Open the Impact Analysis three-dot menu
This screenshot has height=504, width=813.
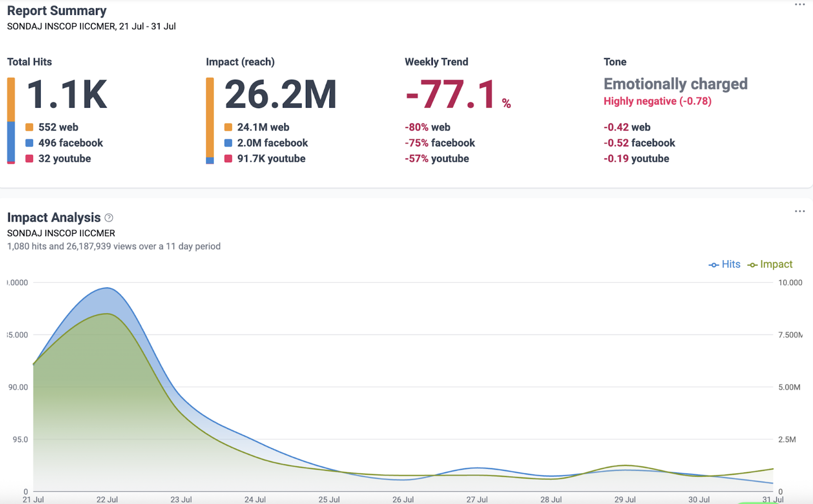click(x=799, y=211)
